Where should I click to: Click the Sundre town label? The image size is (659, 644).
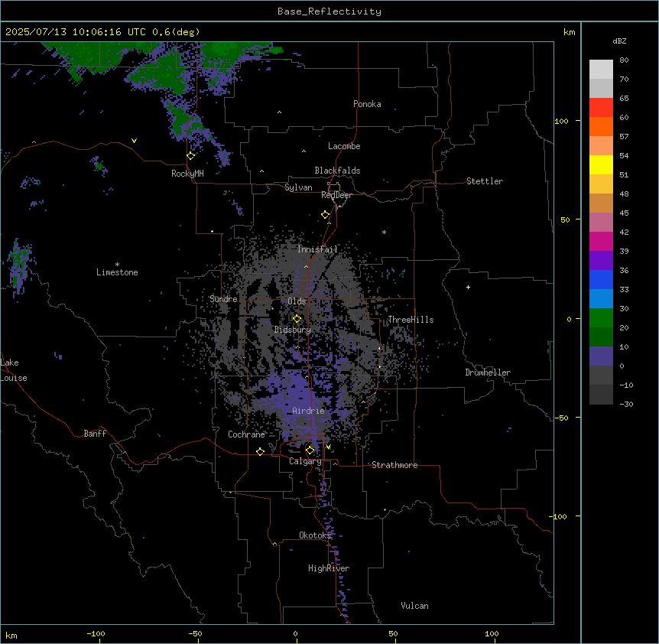(223, 299)
